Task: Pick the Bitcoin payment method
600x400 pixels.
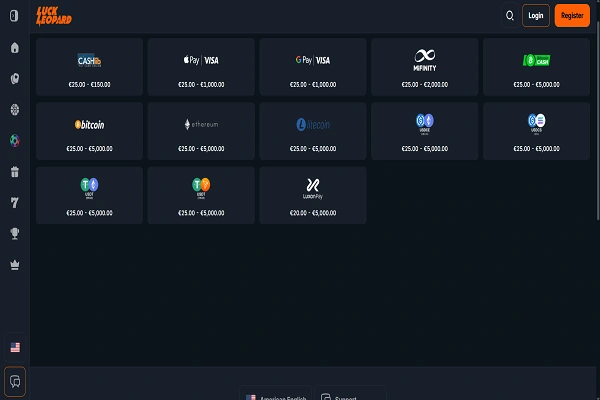Action: (90, 131)
